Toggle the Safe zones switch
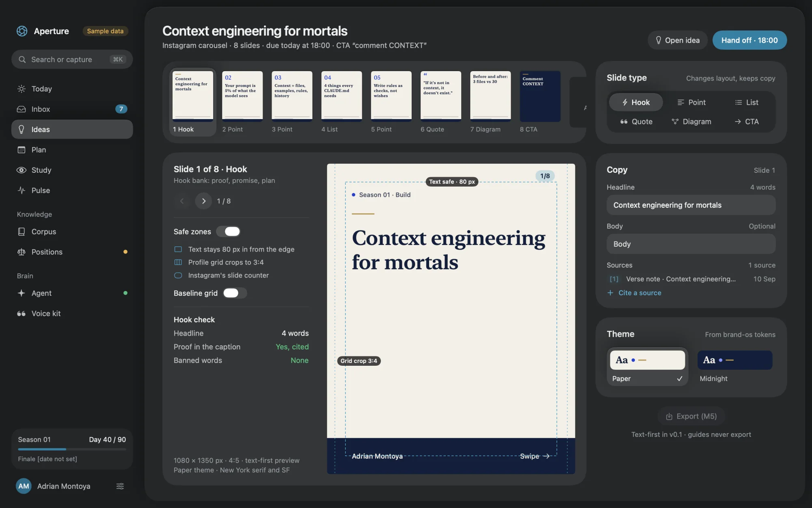This screenshot has width=812, height=508. pos(228,231)
